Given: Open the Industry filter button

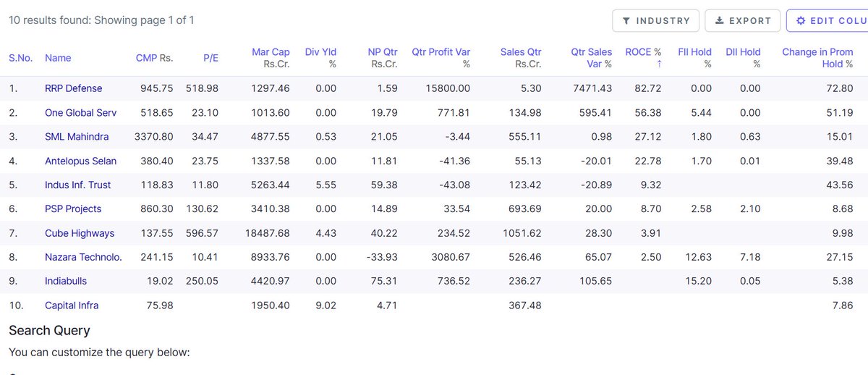Looking at the screenshot, I should pos(655,20).
